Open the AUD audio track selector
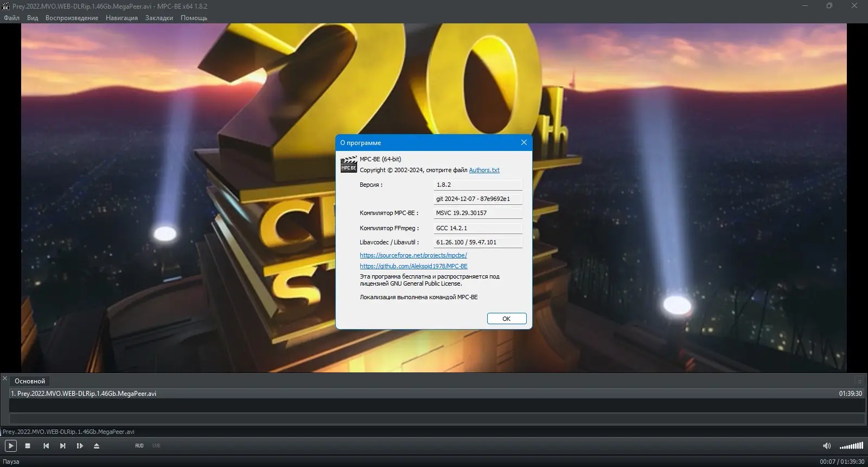 coord(139,446)
